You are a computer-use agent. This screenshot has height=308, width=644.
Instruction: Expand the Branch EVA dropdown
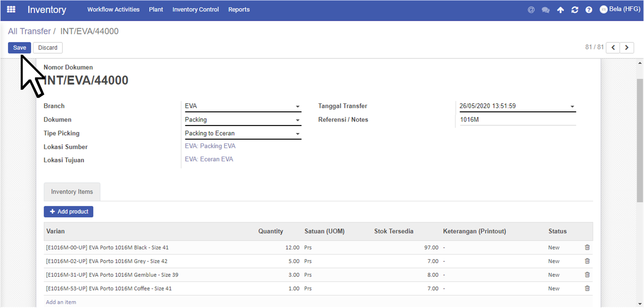[x=243, y=106]
